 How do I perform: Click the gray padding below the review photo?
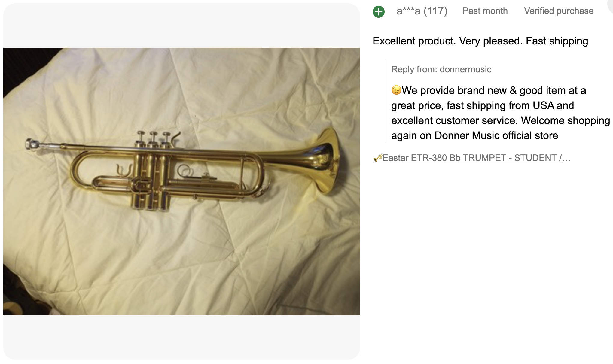click(x=181, y=337)
